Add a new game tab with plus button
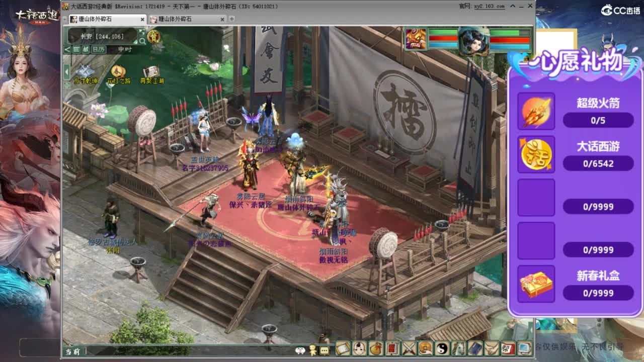Viewport: 644px width, 362px height. (x=231, y=19)
